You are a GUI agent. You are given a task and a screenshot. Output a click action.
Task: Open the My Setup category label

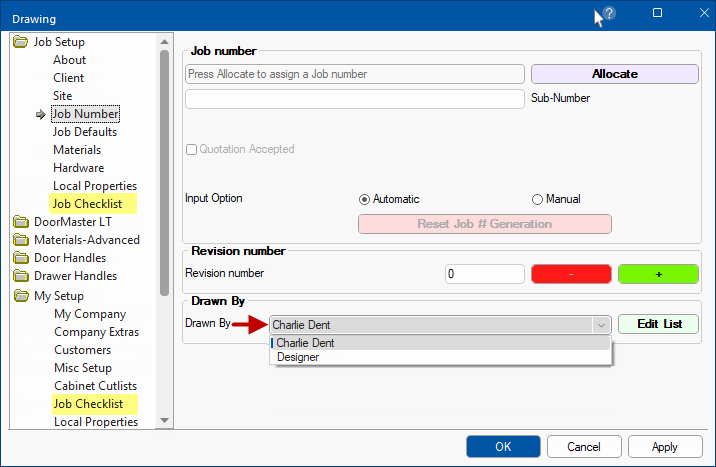point(59,296)
